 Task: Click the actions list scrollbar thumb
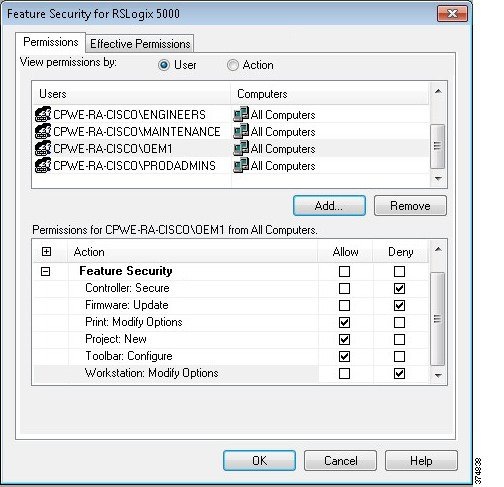click(x=438, y=319)
